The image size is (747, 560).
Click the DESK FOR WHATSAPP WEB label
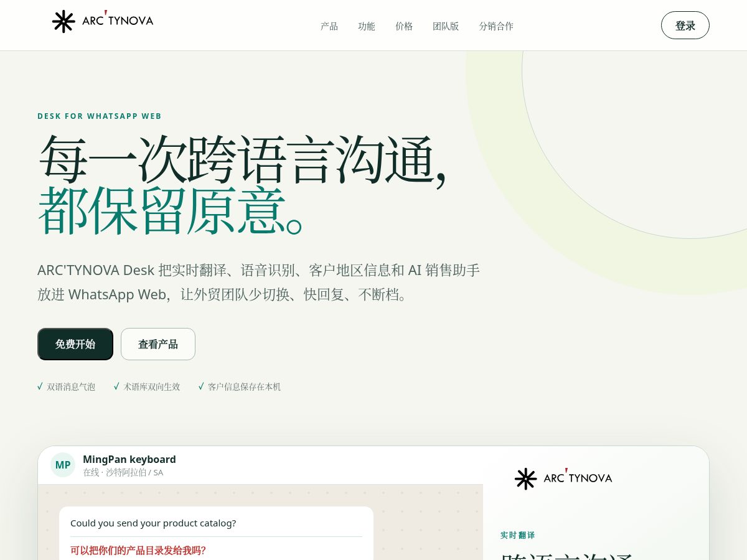tap(100, 116)
